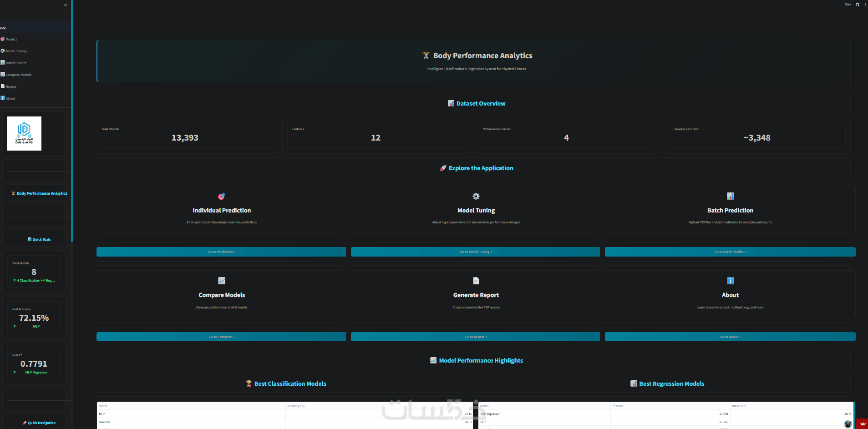Viewport: 868px width, 429px height.
Task: Open the Predict page in sidebar
Action: pos(9,39)
